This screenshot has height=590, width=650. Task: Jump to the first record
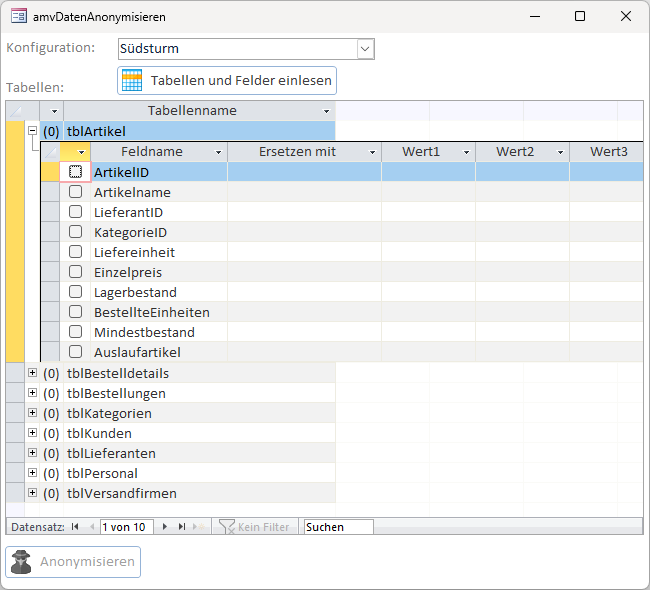coord(77,527)
